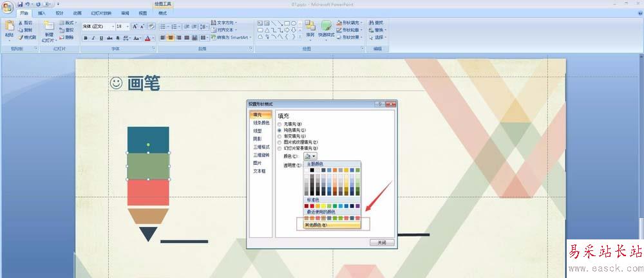Switch to the Home (开始) ribbon tab

24,13
